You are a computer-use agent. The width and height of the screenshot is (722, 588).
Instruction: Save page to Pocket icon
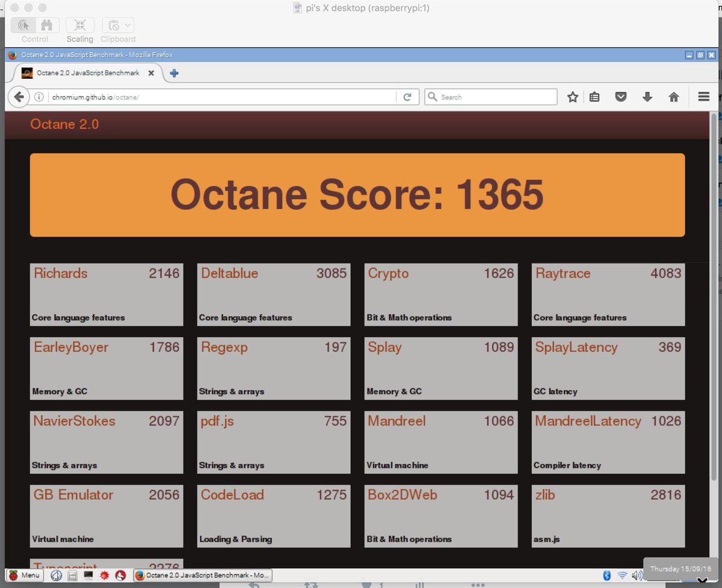[x=621, y=97]
